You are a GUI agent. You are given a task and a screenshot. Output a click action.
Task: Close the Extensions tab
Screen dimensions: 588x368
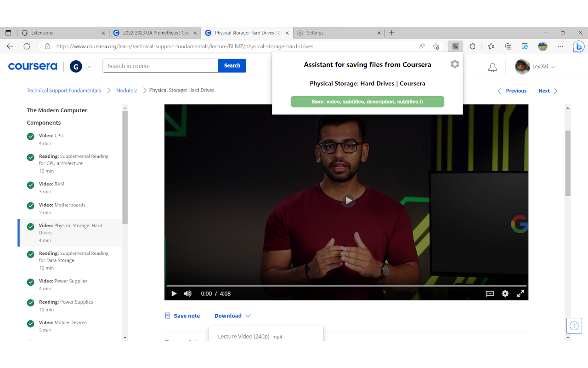coord(103,33)
